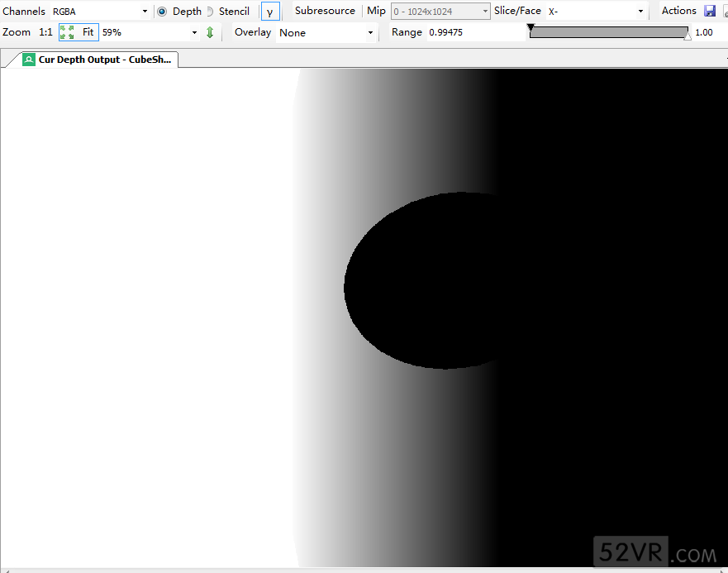Click the Range maximum 1.00 field
This screenshot has width=728, height=573.
click(704, 32)
